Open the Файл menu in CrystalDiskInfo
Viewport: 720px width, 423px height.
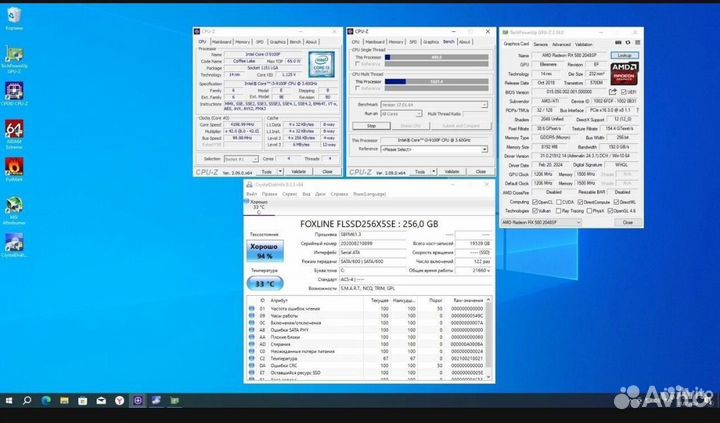click(x=251, y=194)
